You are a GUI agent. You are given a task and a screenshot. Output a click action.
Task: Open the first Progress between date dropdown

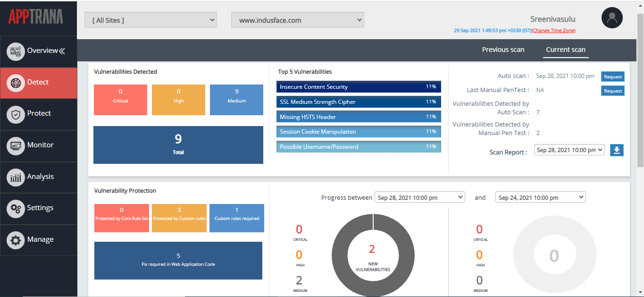click(x=420, y=197)
